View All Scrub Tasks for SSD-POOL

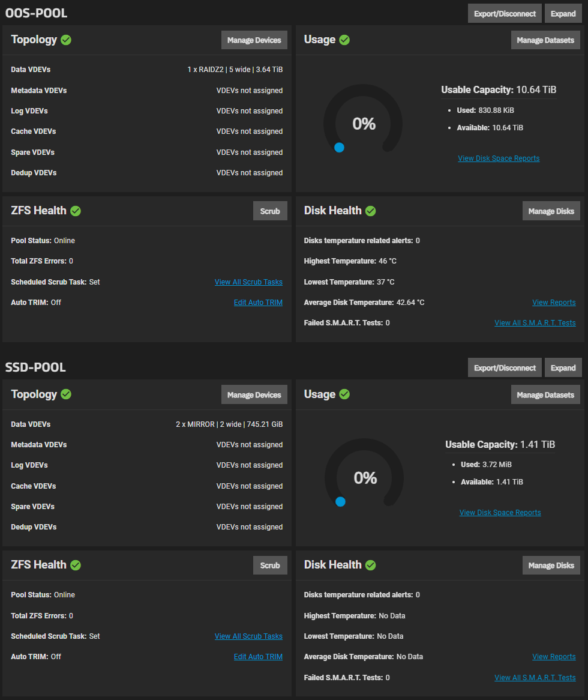pos(248,636)
